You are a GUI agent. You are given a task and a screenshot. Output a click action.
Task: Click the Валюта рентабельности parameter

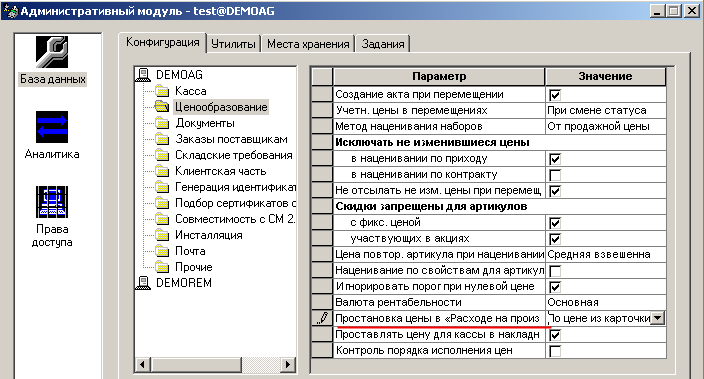coord(439,303)
